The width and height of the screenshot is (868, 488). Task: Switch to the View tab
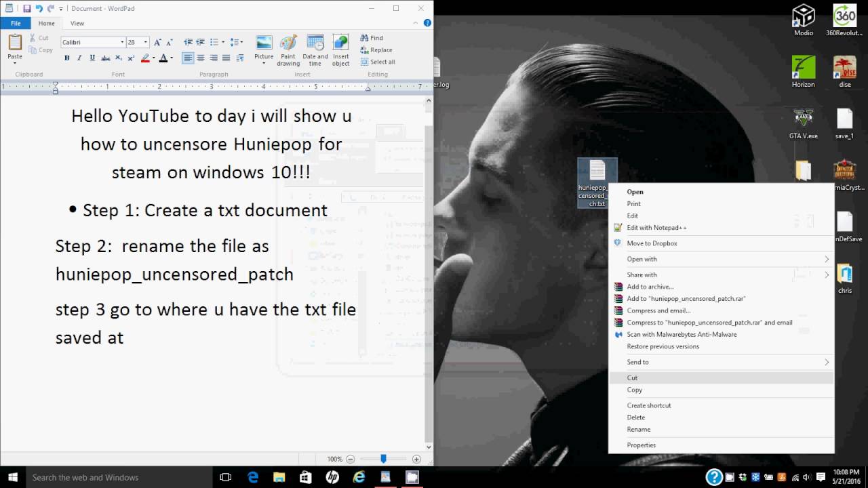point(77,23)
